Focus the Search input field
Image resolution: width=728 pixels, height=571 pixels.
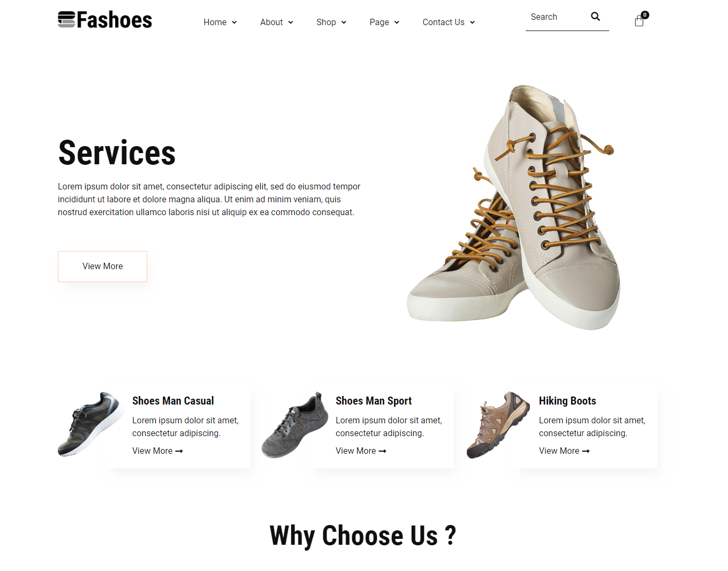pos(557,17)
